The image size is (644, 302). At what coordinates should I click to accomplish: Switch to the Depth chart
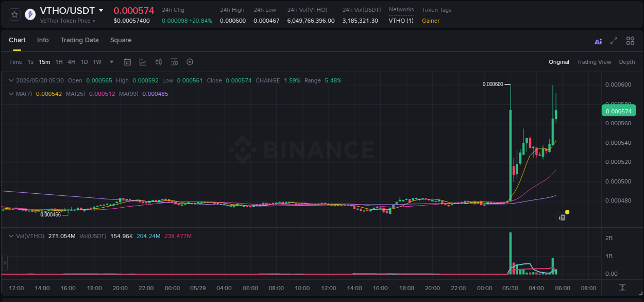pyautogui.click(x=627, y=62)
